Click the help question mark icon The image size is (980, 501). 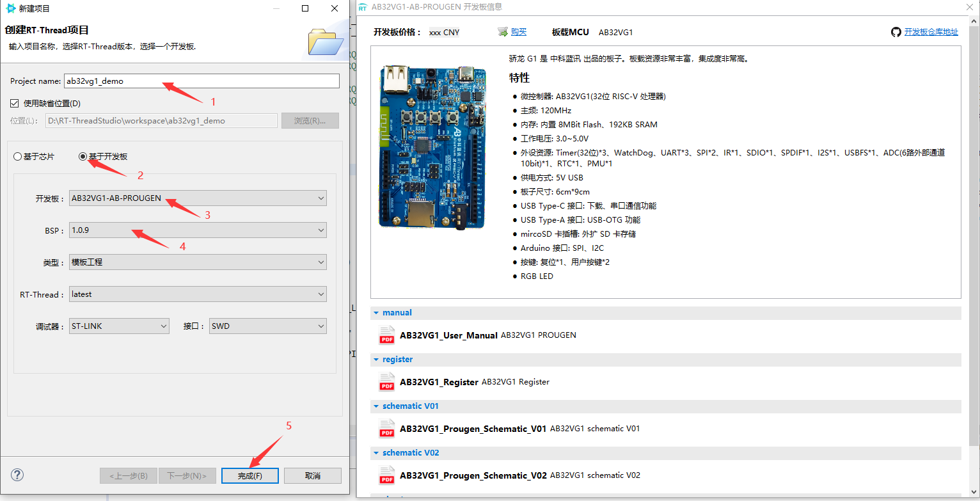click(17, 475)
